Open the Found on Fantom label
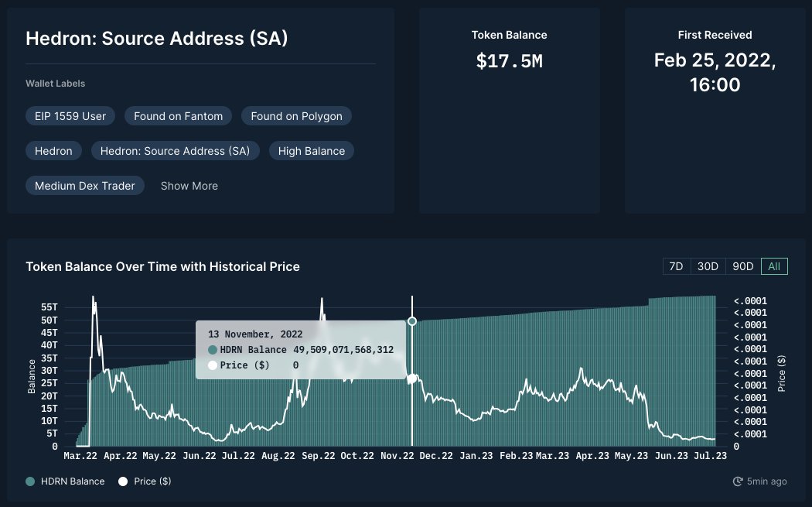 (x=178, y=116)
